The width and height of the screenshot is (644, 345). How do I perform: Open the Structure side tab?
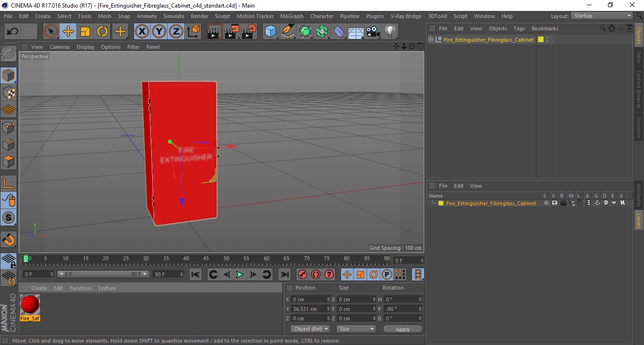[x=639, y=127]
